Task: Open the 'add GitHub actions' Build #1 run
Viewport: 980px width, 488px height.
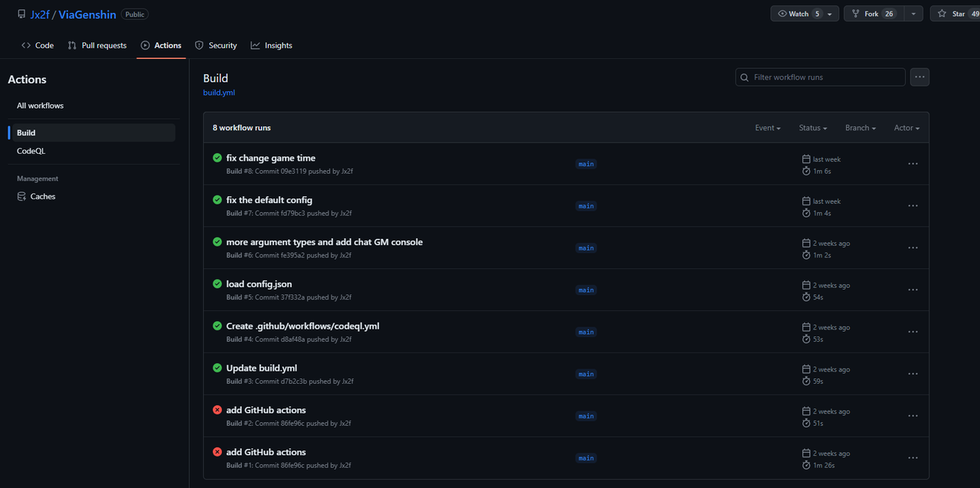Action: point(266,452)
